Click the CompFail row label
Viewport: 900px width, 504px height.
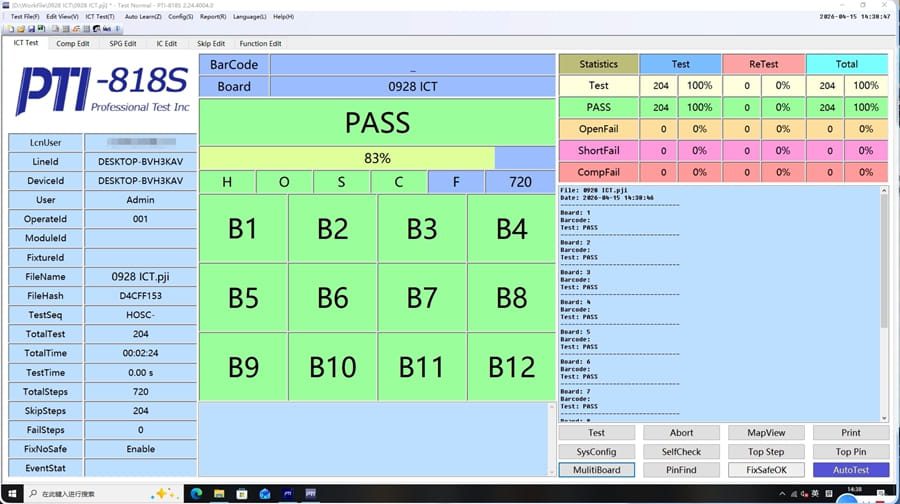click(599, 172)
